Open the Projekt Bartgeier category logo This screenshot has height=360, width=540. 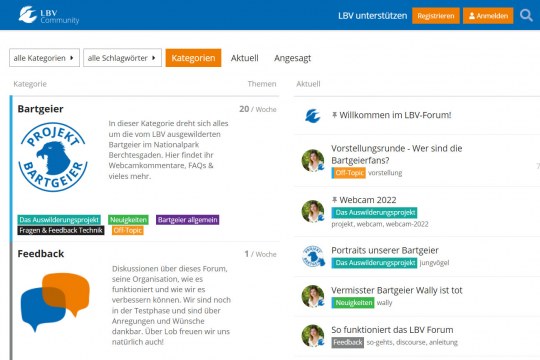tap(53, 157)
